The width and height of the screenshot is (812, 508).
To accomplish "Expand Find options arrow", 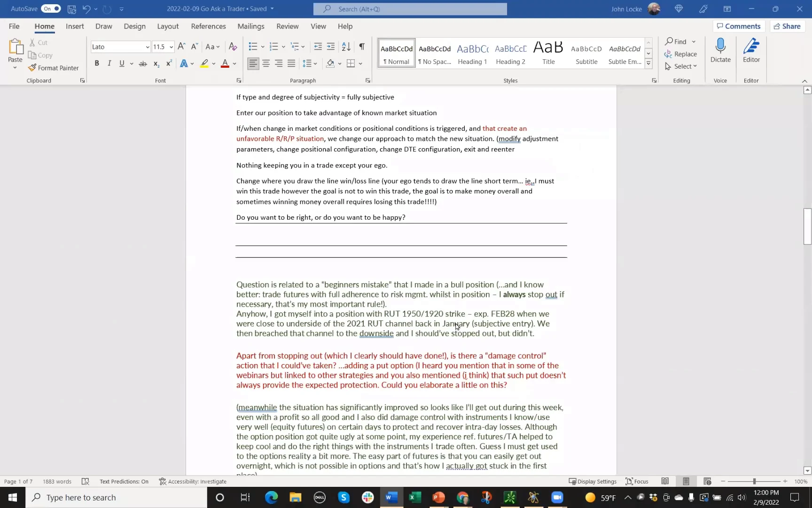I will click(x=694, y=41).
